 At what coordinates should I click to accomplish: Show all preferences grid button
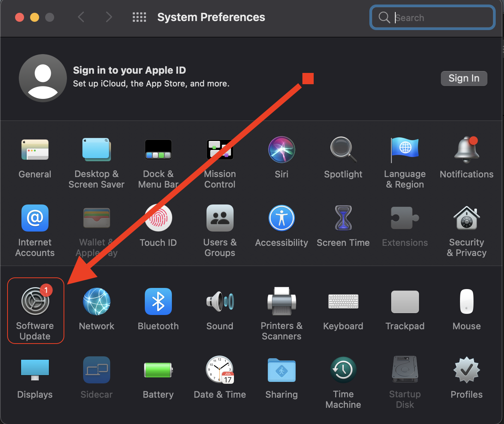[x=139, y=17]
